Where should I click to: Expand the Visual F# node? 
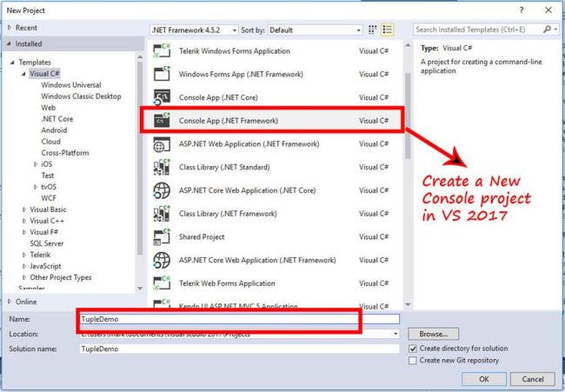(x=24, y=232)
